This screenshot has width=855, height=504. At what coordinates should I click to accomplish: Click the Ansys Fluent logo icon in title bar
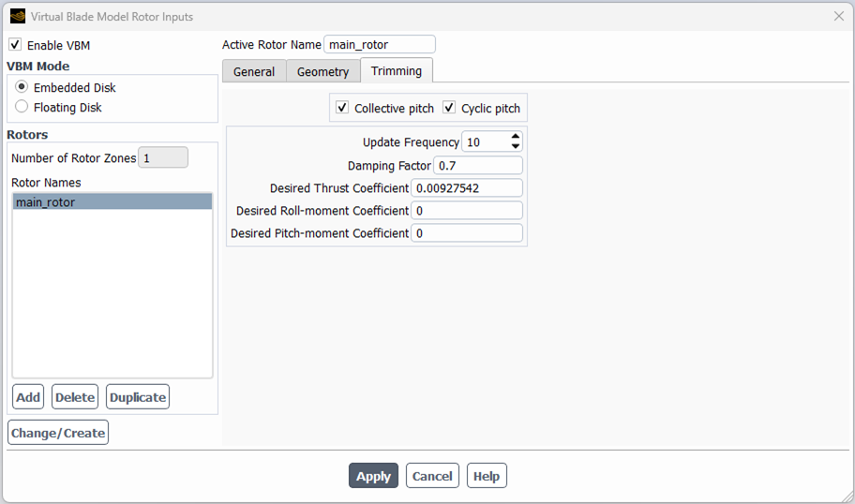[17, 16]
